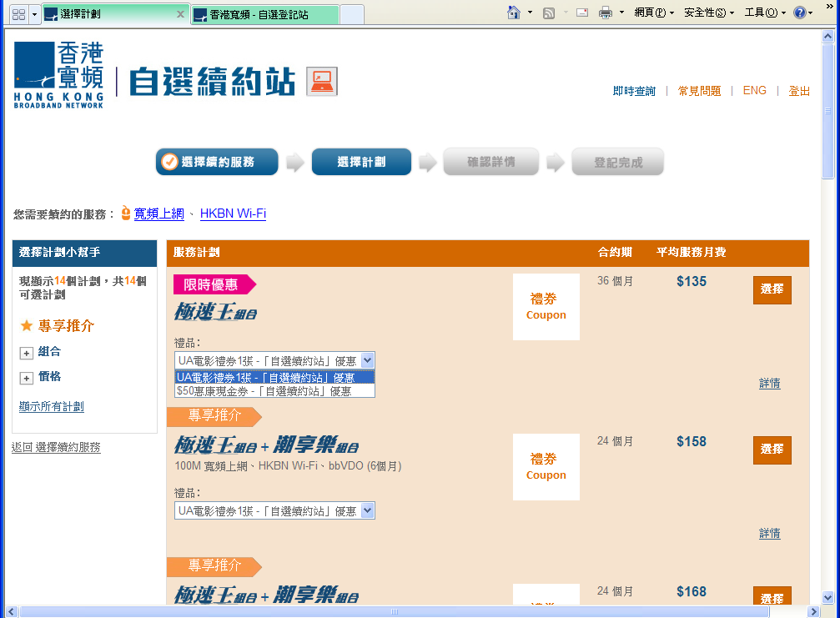
Task: Open the Print dropdown arrow
Action: [x=621, y=13]
